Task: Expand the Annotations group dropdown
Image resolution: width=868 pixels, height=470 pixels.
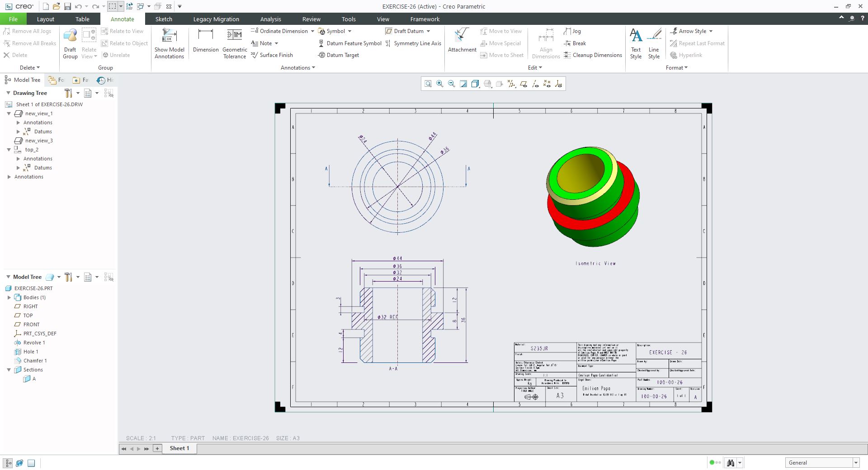Action: point(298,68)
